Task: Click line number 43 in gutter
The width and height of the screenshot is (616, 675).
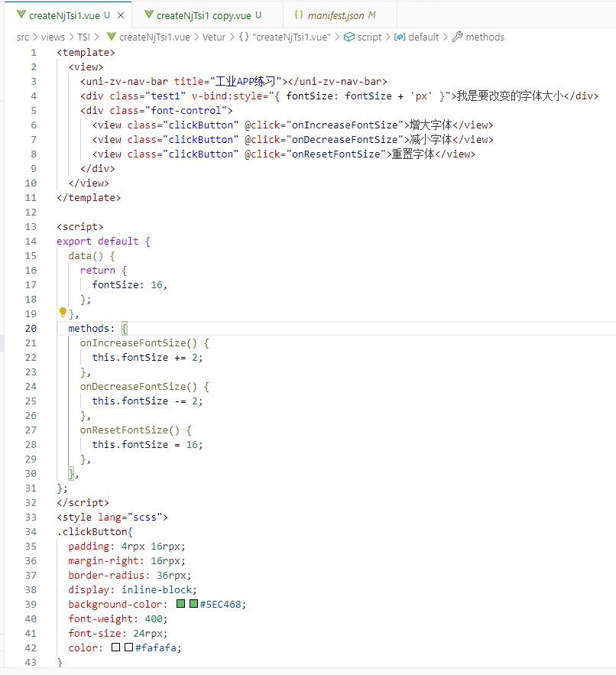Action: [31, 662]
